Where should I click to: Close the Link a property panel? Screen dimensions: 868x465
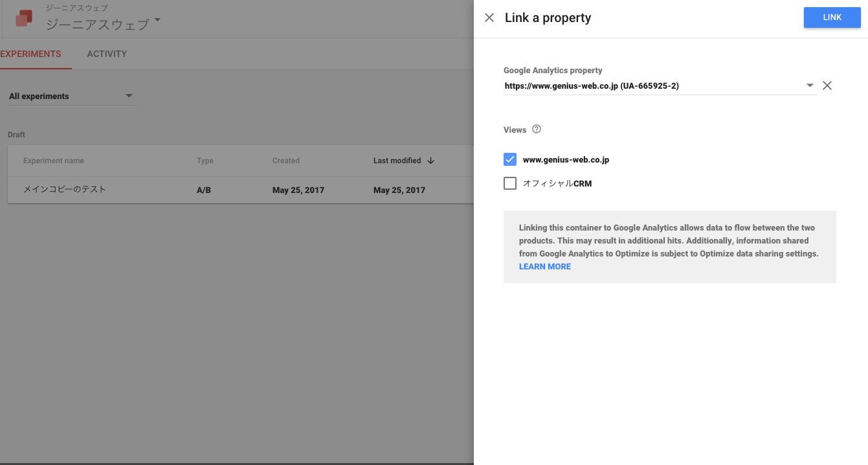[489, 18]
